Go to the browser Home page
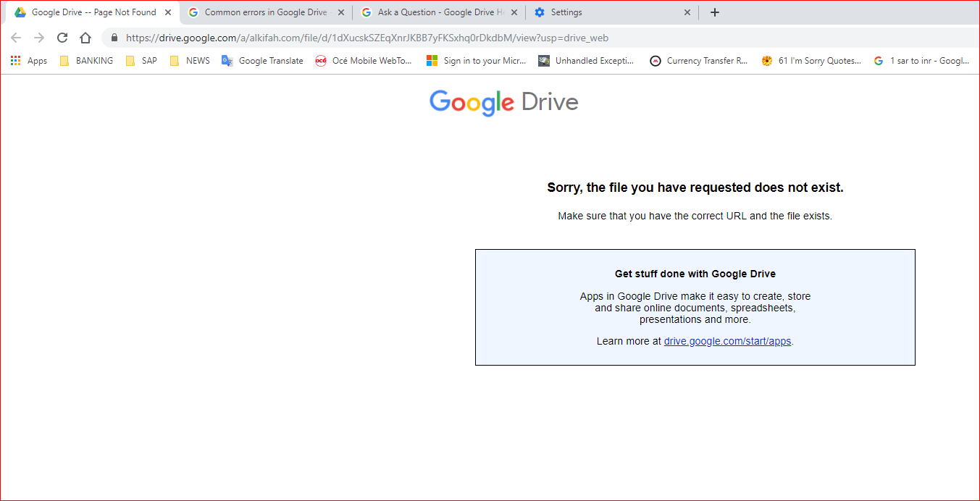Image resolution: width=980 pixels, height=501 pixels. pyautogui.click(x=85, y=38)
